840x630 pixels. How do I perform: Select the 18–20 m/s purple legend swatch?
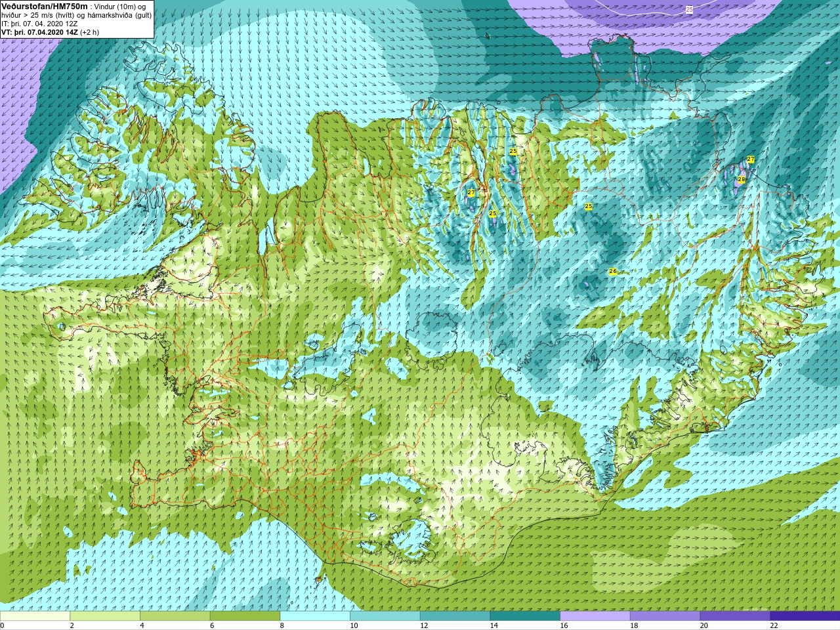point(665,616)
